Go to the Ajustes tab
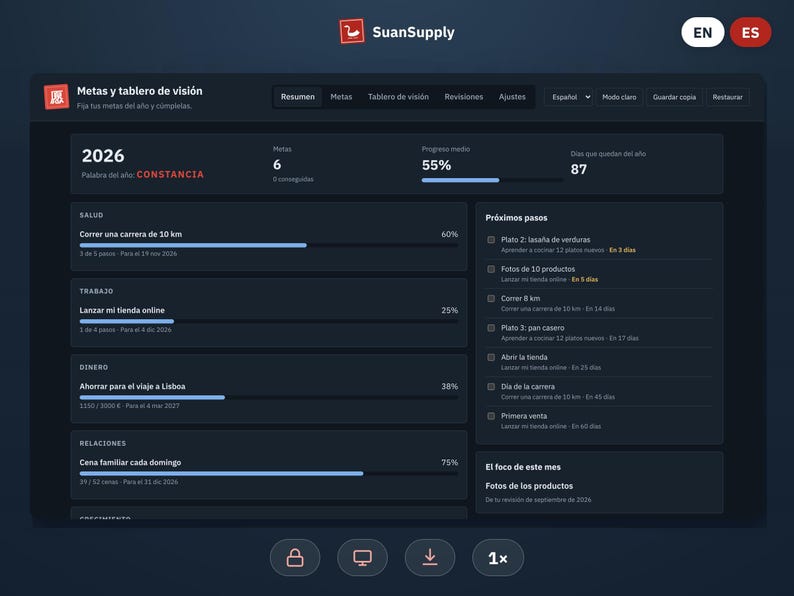The width and height of the screenshot is (794, 596). pos(512,97)
